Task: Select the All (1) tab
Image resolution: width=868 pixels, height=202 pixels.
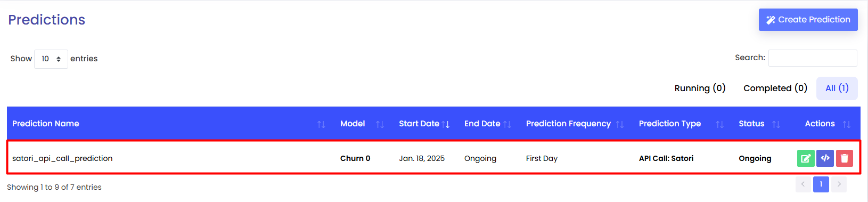Action: click(x=837, y=88)
